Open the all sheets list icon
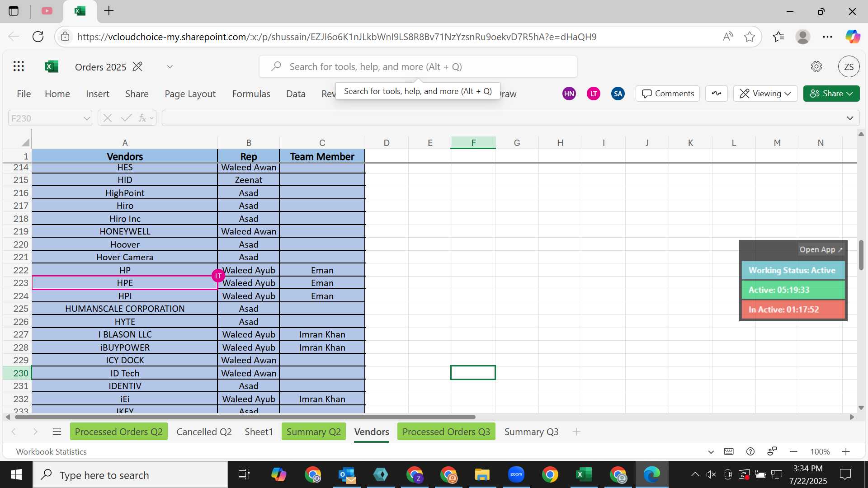Screen dimensions: 868x488 57,432
